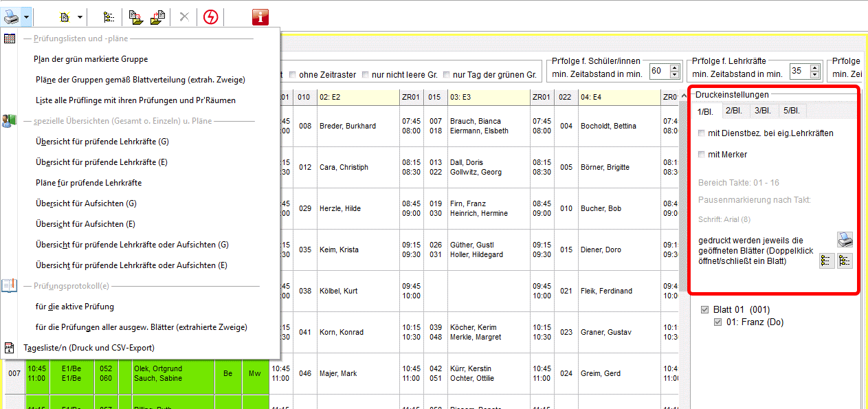Image resolution: width=868 pixels, height=409 pixels.
Task: Open the red info icon
Action: (260, 16)
